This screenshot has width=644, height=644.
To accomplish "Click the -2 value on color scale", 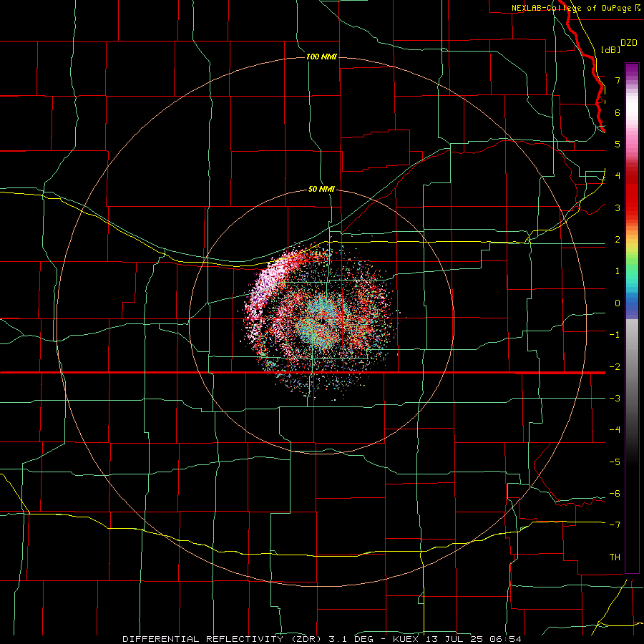I will (x=615, y=367).
